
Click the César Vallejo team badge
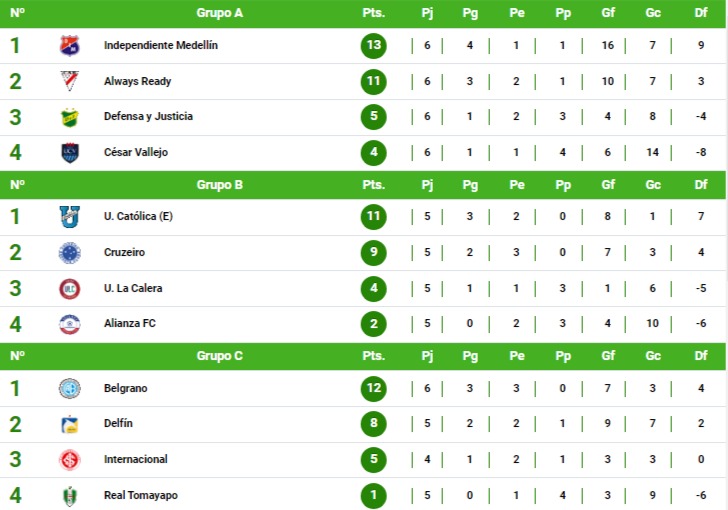[69, 153]
